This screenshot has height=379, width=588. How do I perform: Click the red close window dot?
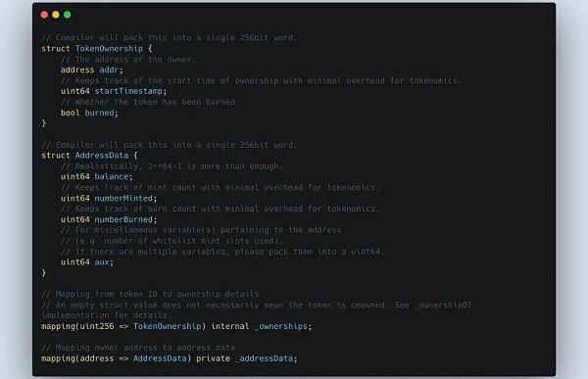(44, 15)
